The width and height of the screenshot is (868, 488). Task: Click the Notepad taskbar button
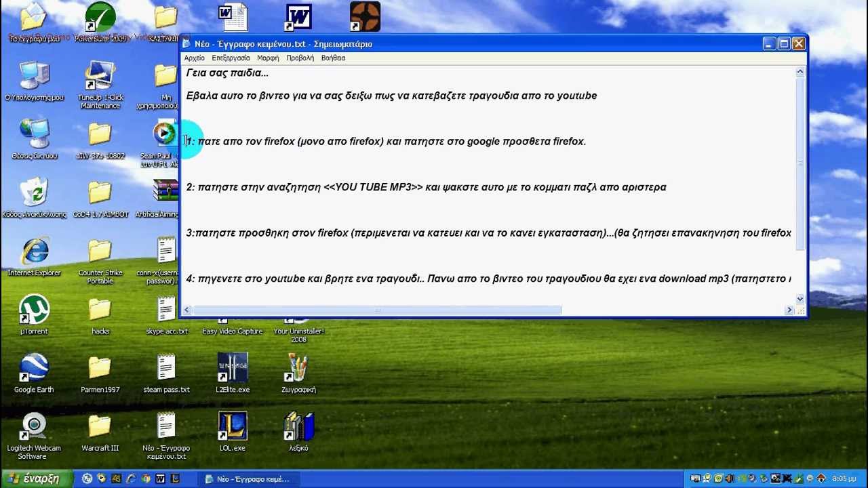248,479
